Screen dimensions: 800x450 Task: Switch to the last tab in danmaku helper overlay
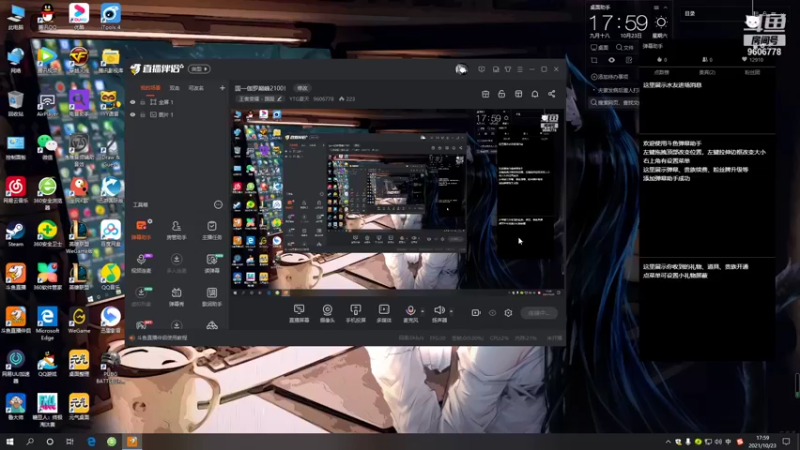point(752,72)
